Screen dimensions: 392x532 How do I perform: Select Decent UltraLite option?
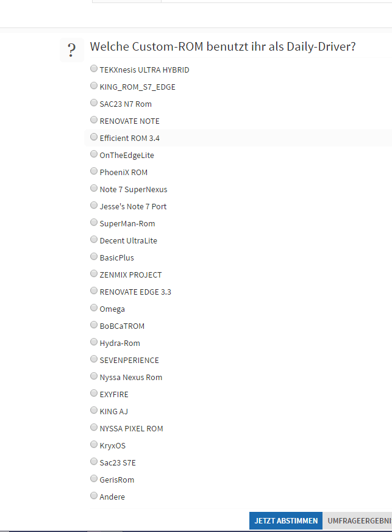pyautogui.click(x=94, y=239)
